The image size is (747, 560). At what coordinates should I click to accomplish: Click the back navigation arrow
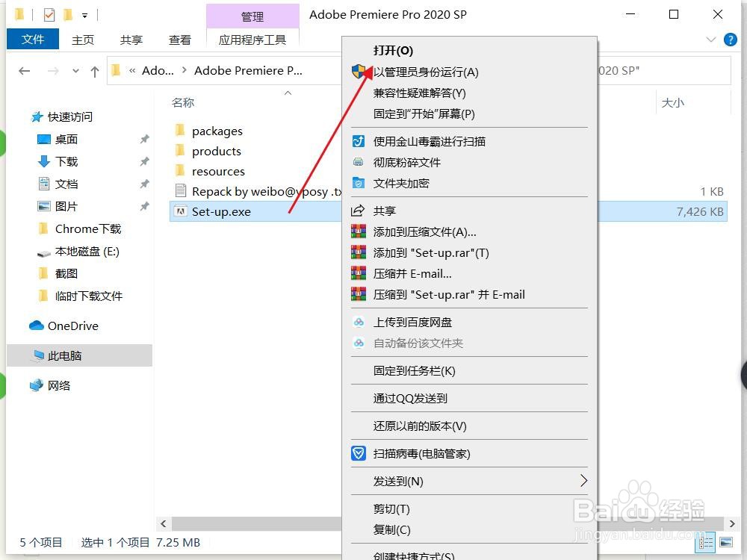tap(24, 70)
